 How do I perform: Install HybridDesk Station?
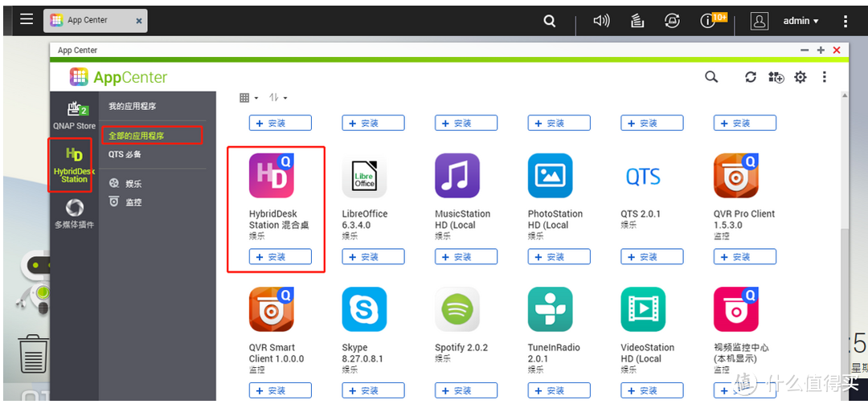[x=280, y=257]
